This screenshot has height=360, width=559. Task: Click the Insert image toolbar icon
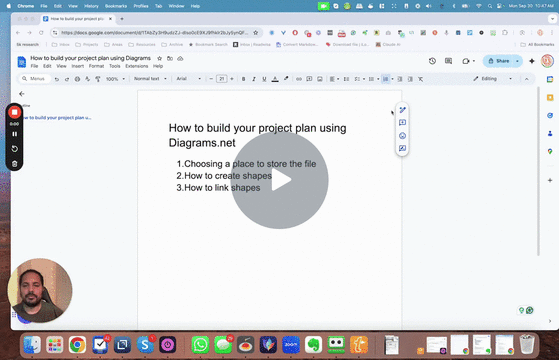(x=320, y=79)
